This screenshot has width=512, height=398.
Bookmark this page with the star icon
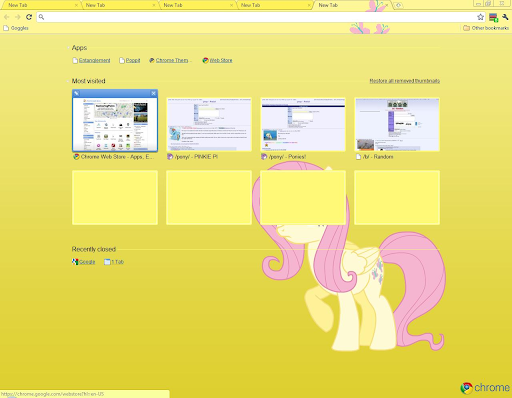480,17
